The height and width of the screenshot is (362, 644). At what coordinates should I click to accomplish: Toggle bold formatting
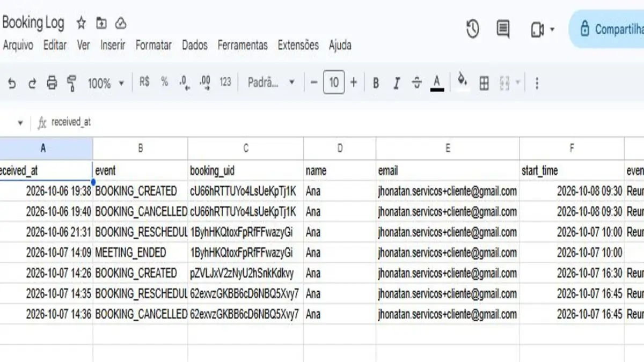pyautogui.click(x=376, y=83)
